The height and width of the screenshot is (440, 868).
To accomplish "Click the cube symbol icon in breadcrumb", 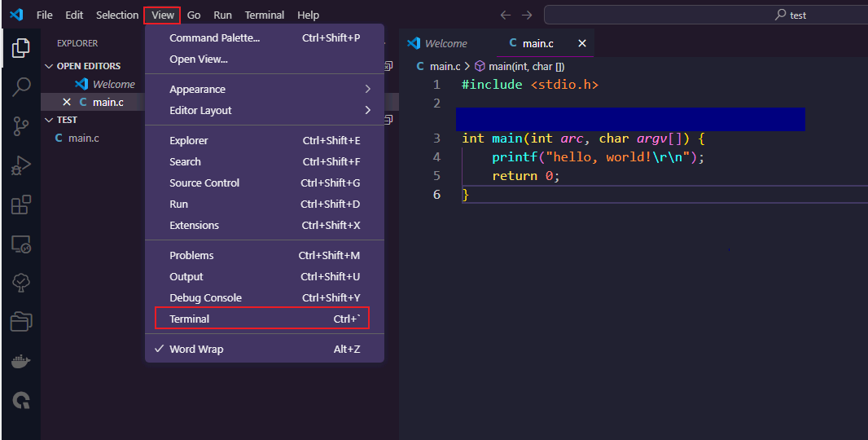I will click(480, 67).
